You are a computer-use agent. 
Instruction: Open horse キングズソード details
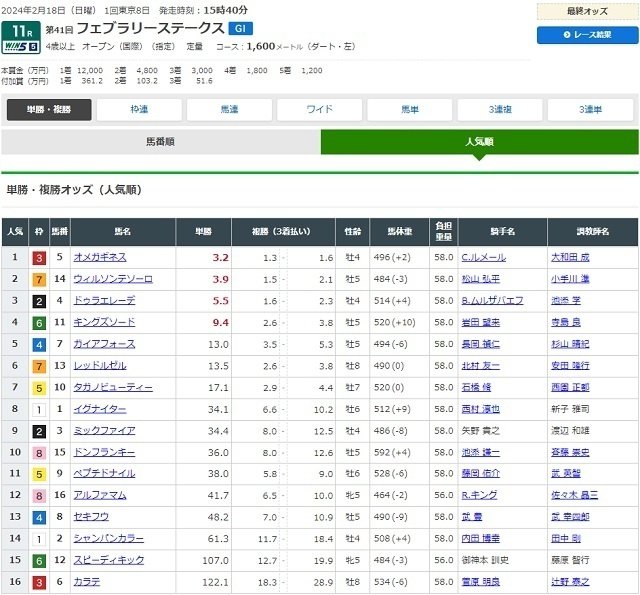[104, 322]
